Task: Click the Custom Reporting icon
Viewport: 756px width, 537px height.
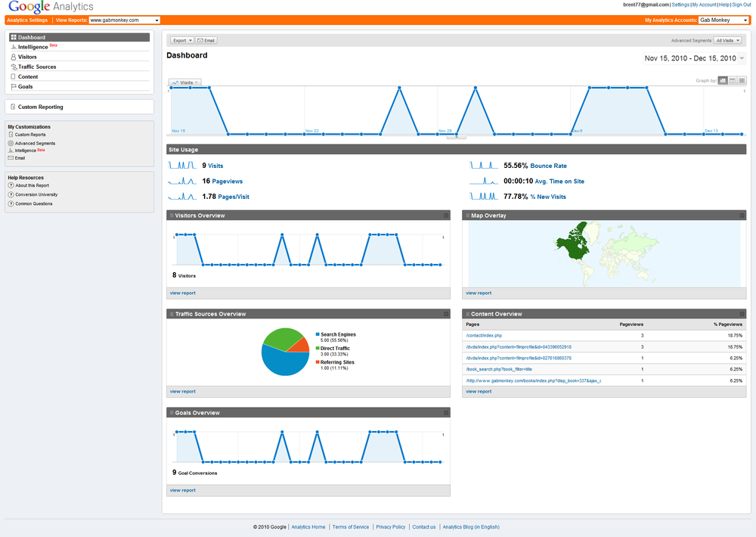Action: 13,107
